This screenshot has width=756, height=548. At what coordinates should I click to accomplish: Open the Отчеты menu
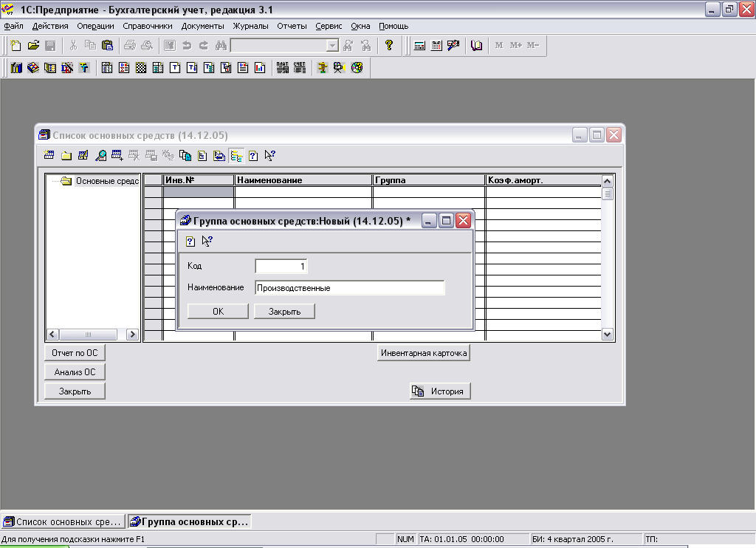pos(292,26)
